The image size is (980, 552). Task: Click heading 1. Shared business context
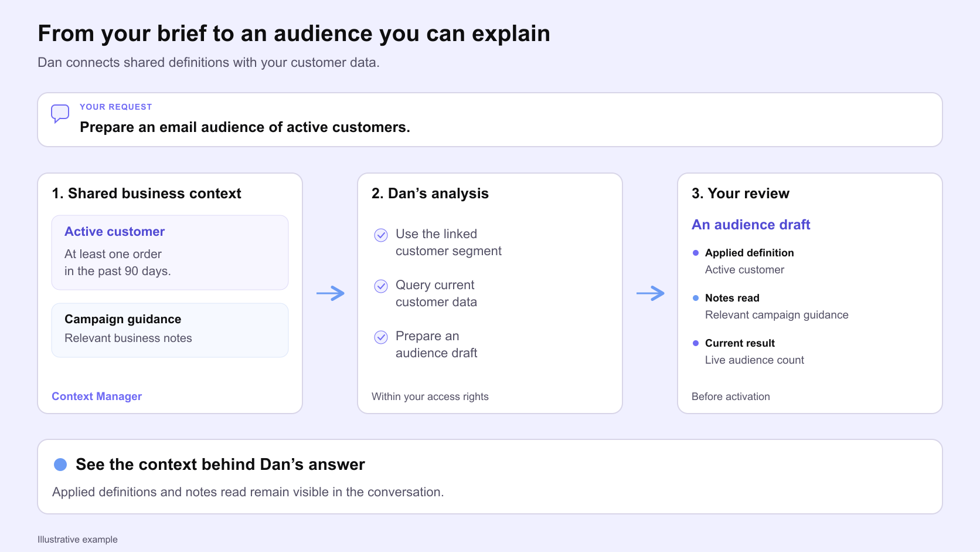(x=147, y=194)
